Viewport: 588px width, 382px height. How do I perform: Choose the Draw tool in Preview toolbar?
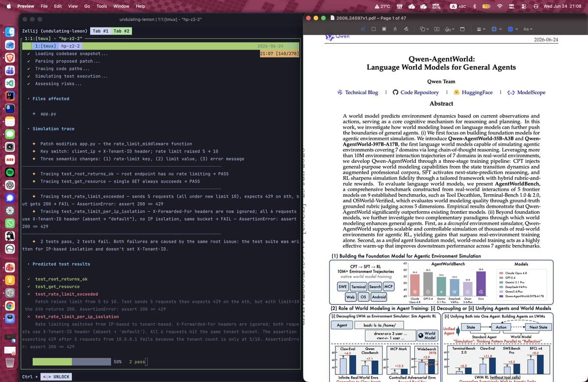pyautogui.click(x=406, y=29)
